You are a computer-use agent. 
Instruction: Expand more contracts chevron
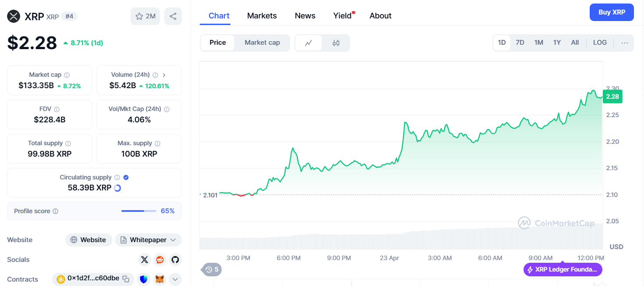coord(175,279)
